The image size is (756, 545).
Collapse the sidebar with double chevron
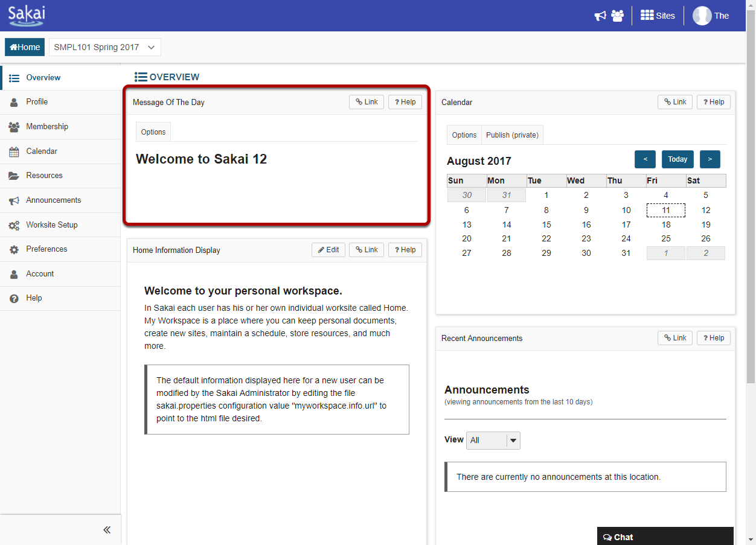pos(107,530)
